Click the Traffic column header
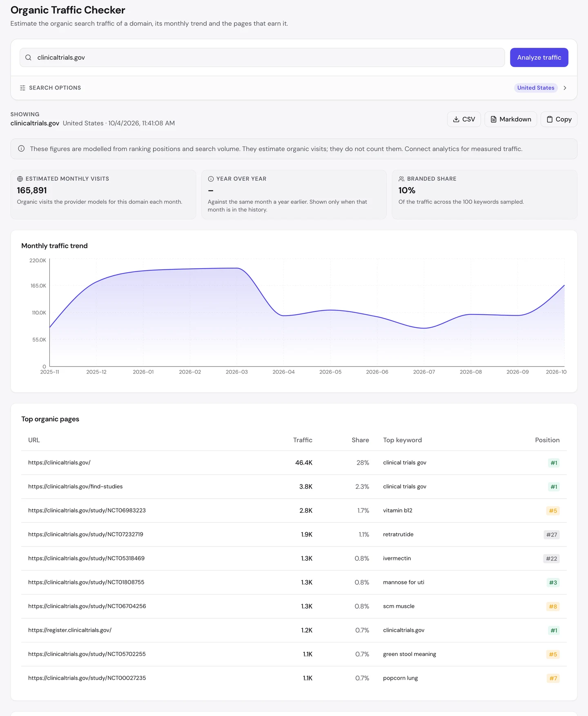The image size is (588, 716). click(x=303, y=440)
